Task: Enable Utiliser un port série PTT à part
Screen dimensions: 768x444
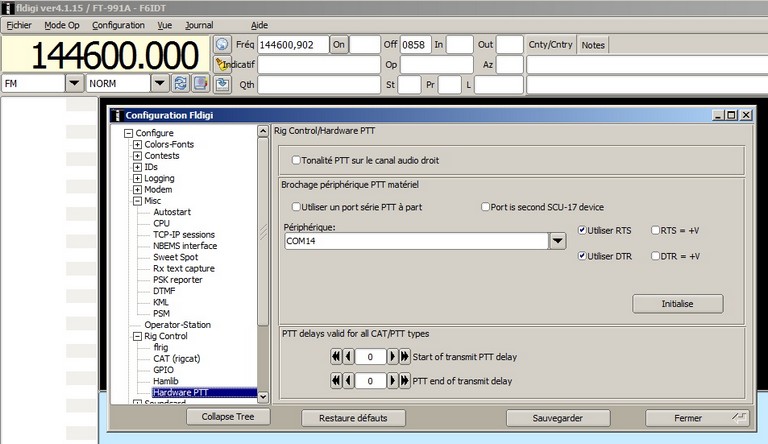Action: coord(296,207)
